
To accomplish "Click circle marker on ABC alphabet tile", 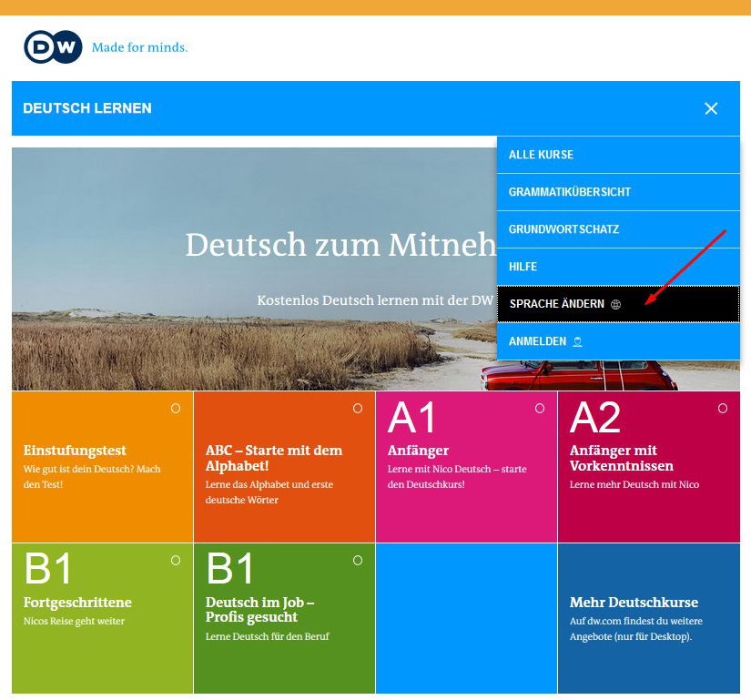I will coord(358,409).
